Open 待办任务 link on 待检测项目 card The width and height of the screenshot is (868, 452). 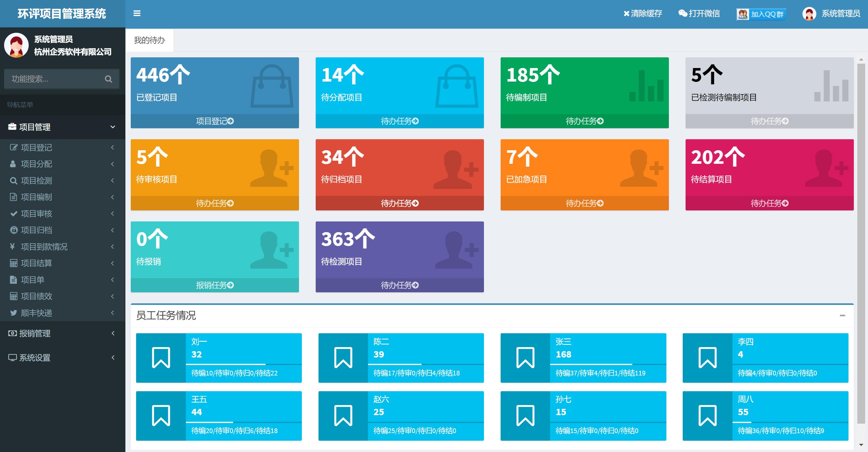pos(400,285)
